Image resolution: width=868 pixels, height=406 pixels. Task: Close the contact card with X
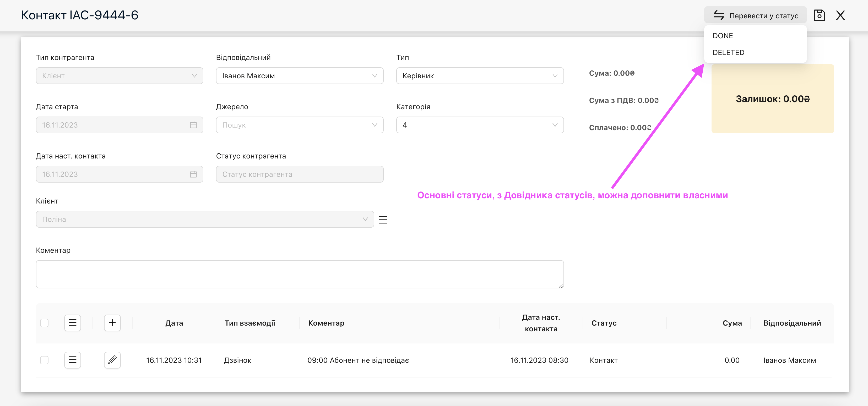(840, 15)
